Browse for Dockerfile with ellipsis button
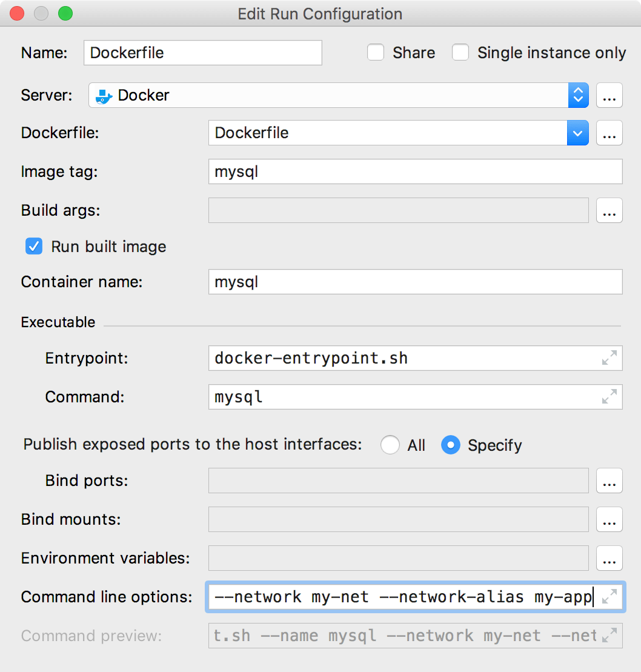 click(609, 133)
